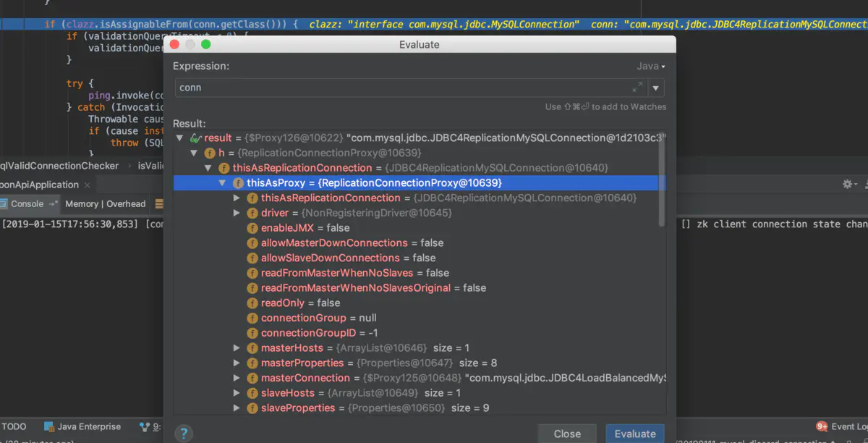Click the field icon beside readFromMasterWhenNoSlavesOriginal
Viewport: 868px width, 443px height.
tap(252, 288)
